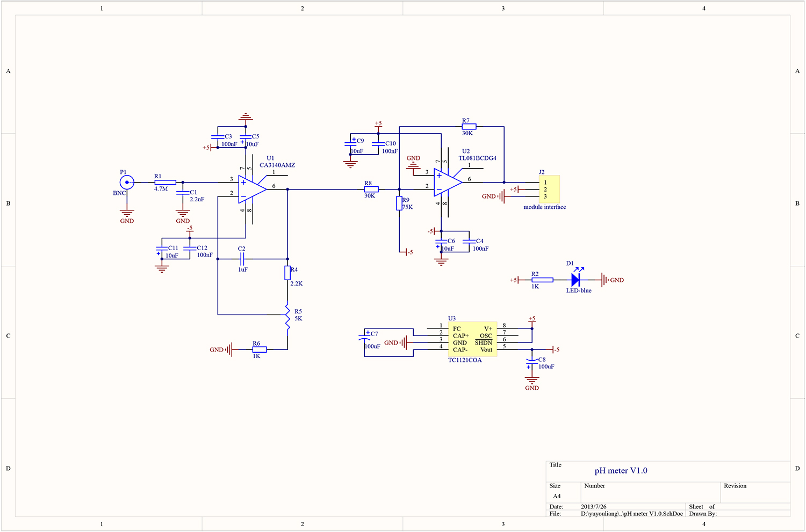The height and width of the screenshot is (532, 806).
Task: Click the R2 1K LED resistor
Action: click(542, 280)
